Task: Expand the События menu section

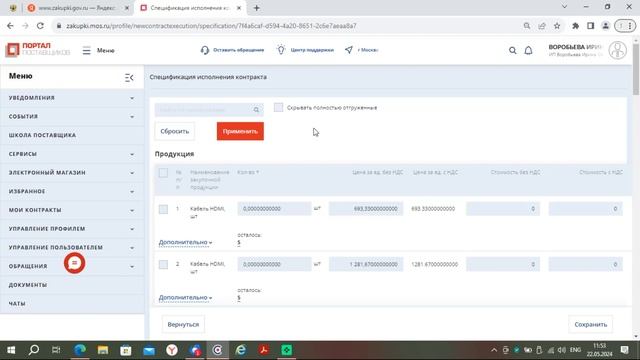Action: [x=132, y=117]
